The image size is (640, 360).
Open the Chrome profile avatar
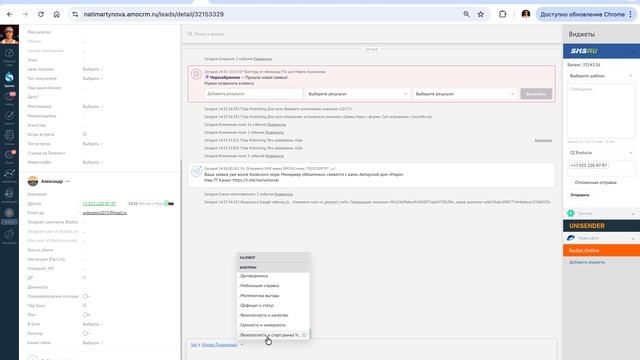(x=526, y=14)
